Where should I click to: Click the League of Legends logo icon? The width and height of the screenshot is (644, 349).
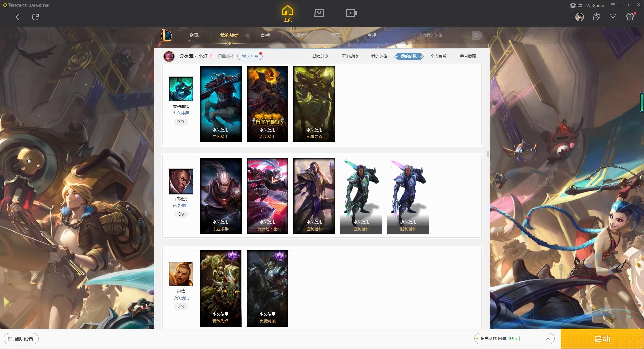click(166, 35)
